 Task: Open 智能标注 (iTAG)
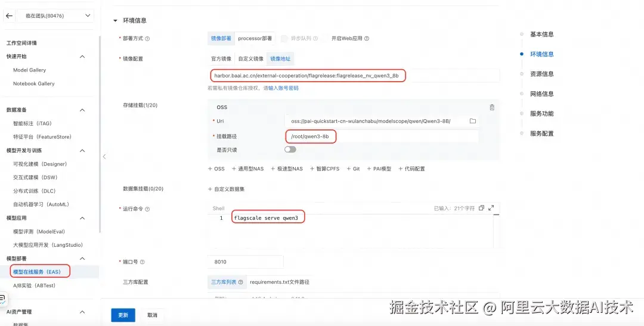point(32,123)
